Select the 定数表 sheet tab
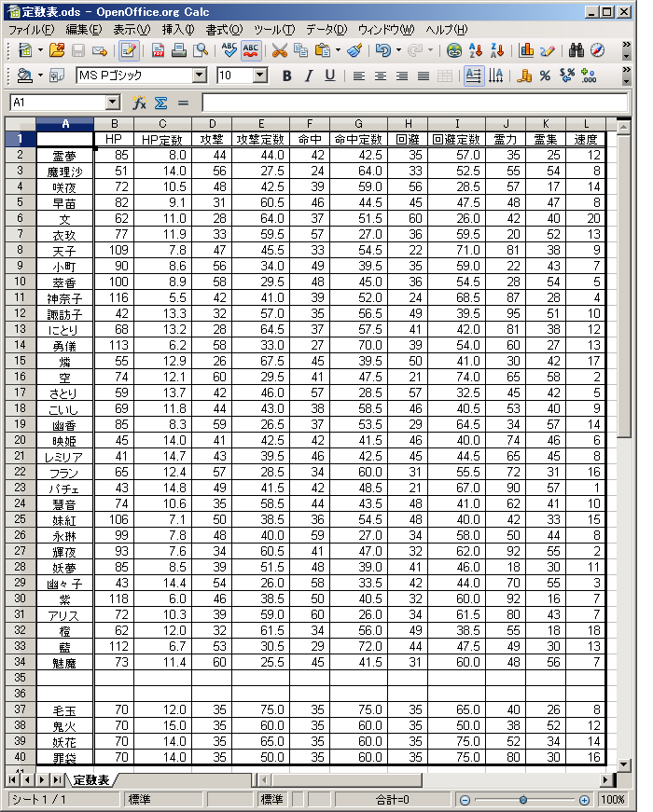Screen dimensions: 653x812 [x=91, y=779]
